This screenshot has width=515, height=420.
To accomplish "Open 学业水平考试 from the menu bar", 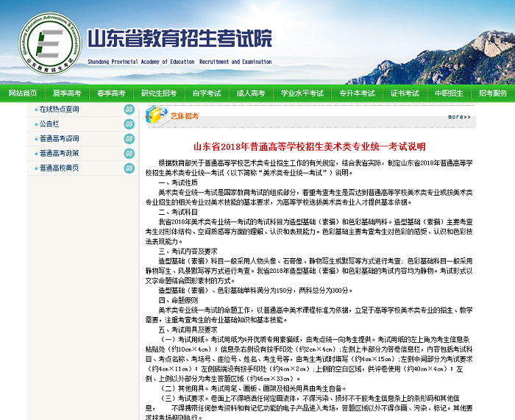I will pyautogui.click(x=302, y=93).
